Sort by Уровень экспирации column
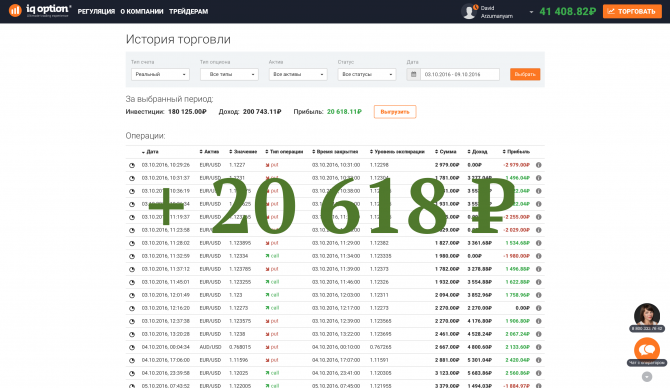670x388 pixels. (397, 152)
